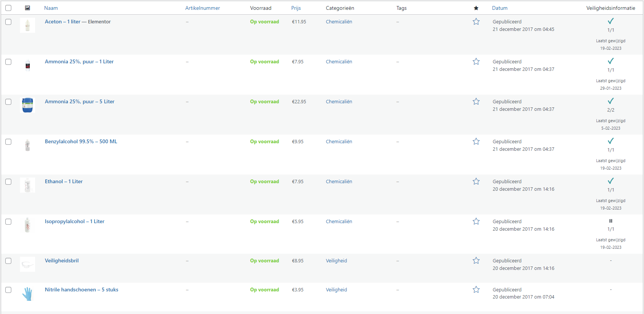644x314 pixels.
Task: Select checkbox for Ammonia 25% 5 Liter
Action: 8,102
